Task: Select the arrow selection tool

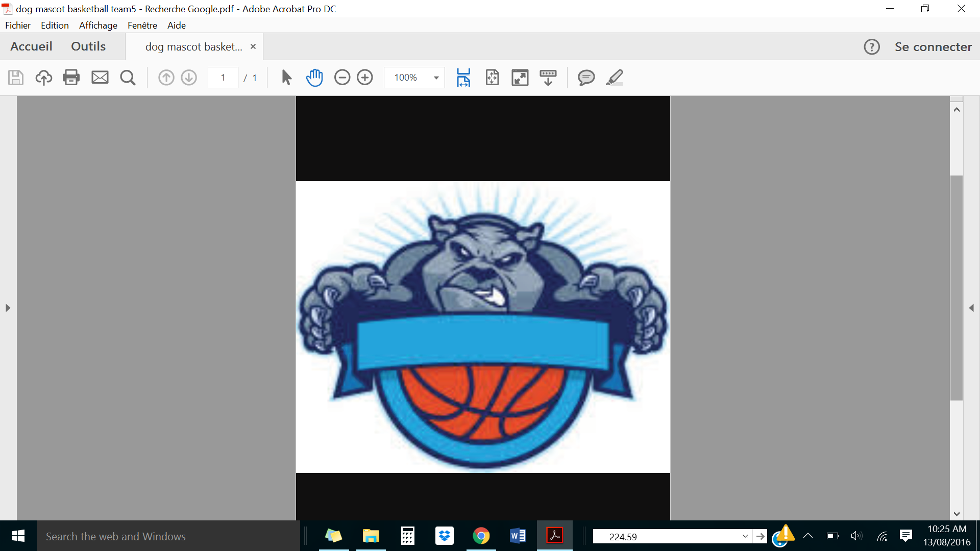Action: point(286,78)
